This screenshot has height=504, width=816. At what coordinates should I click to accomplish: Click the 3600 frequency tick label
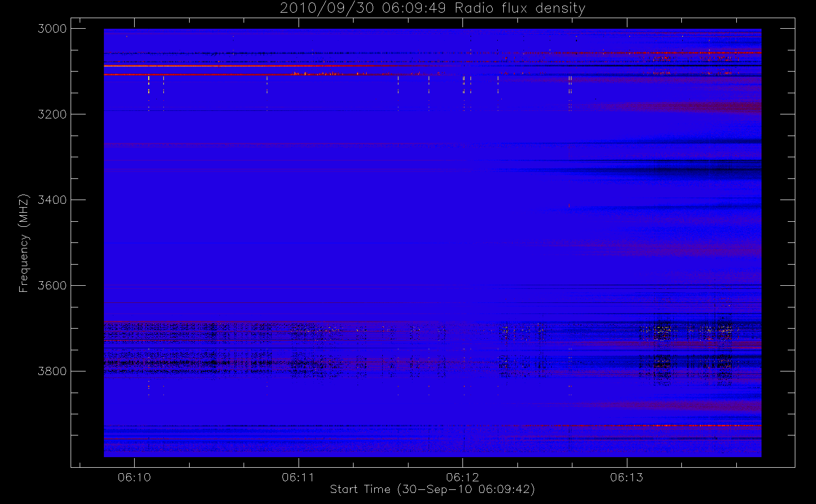(x=52, y=286)
